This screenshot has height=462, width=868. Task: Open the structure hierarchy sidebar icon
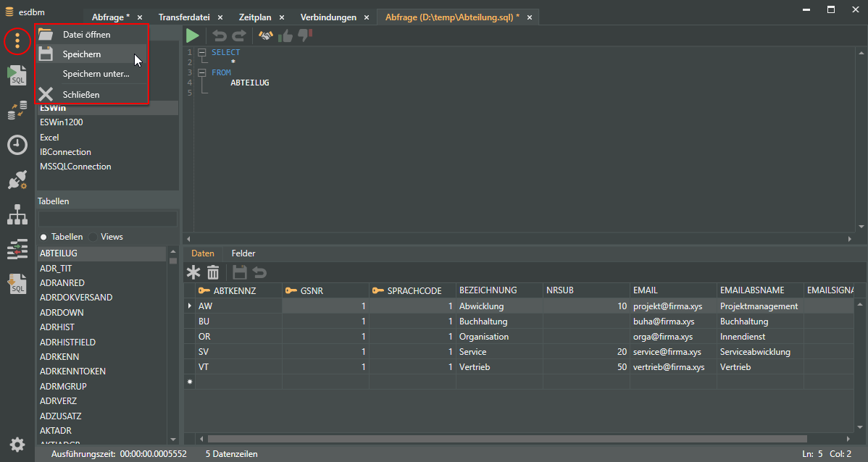click(x=17, y=214)
